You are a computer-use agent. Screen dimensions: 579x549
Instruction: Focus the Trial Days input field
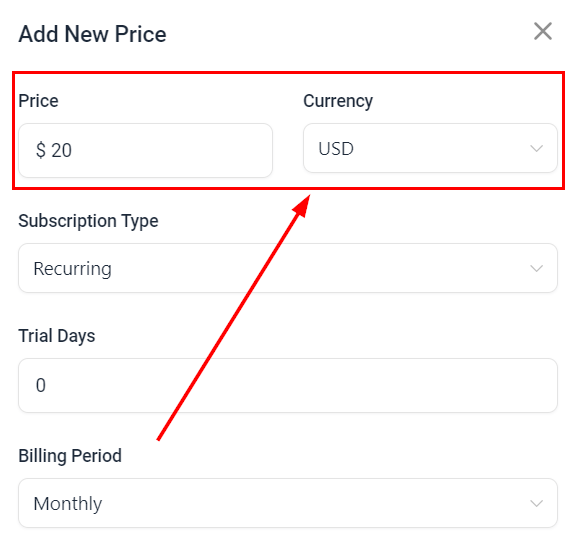[x=288, y=385]
